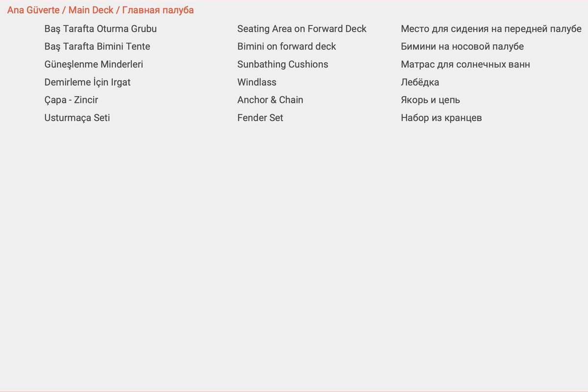Select 'Bimini on forward deck' text
The height and width of the screenshot is (392, 588).
pos(287,47)
